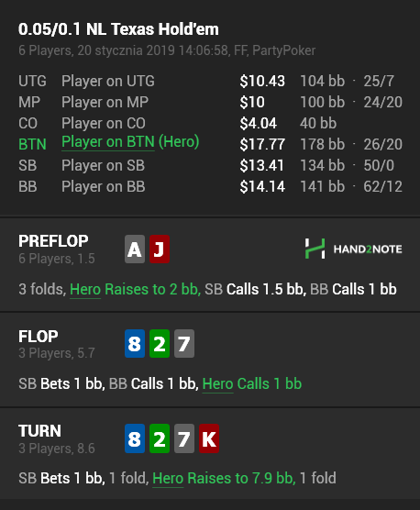Click the BB player's 62/12 stats

(x=383, y=186)
